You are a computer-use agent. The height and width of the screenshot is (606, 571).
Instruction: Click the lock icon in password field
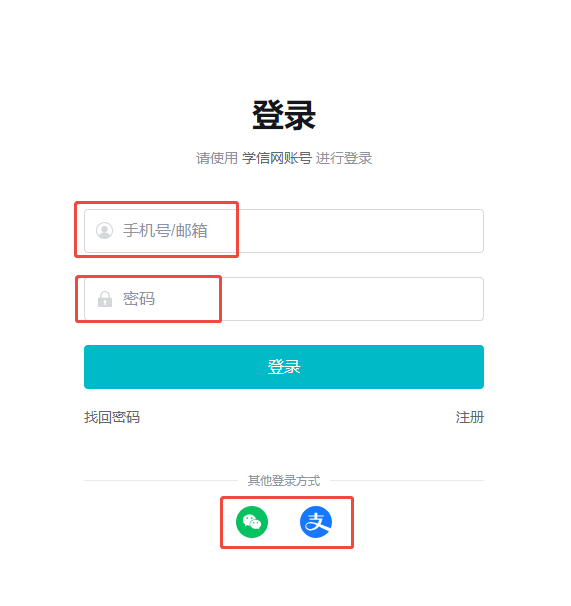point(105,299)
